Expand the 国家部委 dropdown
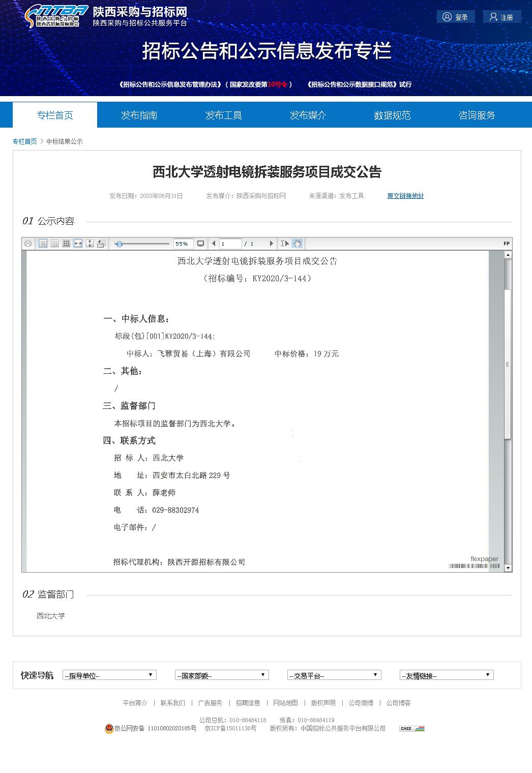This screenshot has width=532, height=773. (x=221, y=675)
